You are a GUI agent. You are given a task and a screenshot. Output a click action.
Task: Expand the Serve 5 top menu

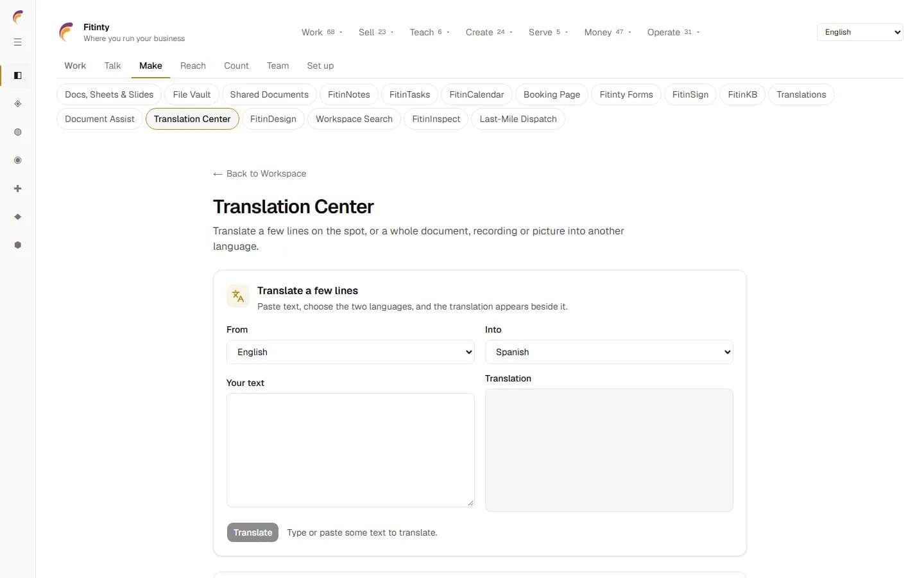[548, 32]
